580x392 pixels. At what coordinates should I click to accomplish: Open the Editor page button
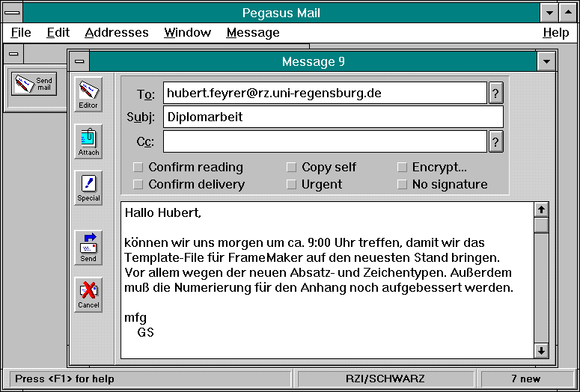(x=88, y=94)
